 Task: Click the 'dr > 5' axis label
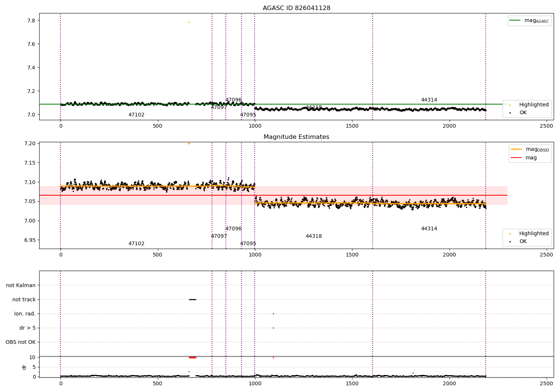(28, 328)
